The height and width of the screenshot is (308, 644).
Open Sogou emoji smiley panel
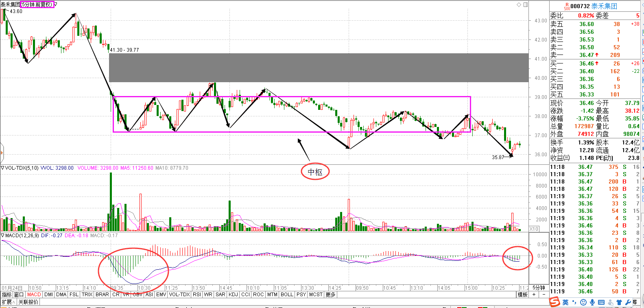tap(583, 302)
